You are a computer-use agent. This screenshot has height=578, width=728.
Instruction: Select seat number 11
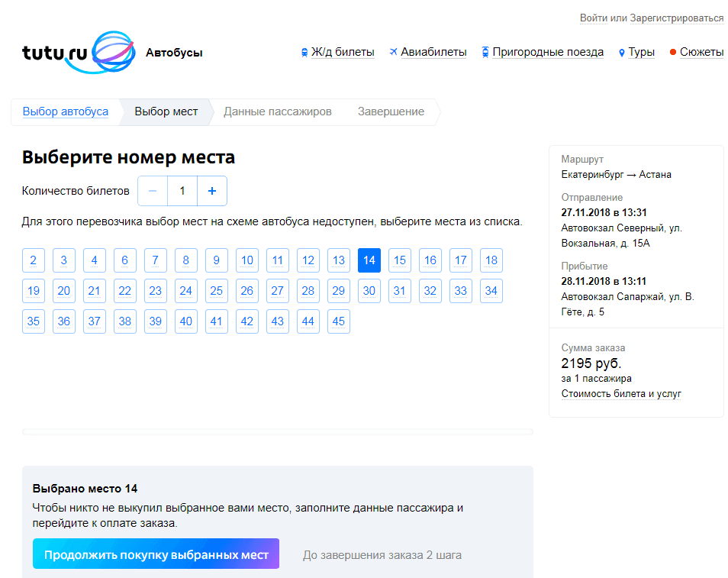click(278, 260)
